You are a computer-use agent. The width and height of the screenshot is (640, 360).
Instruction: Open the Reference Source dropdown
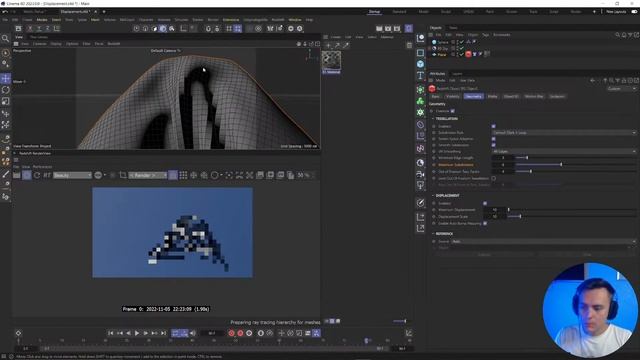[x=543, y=241]
